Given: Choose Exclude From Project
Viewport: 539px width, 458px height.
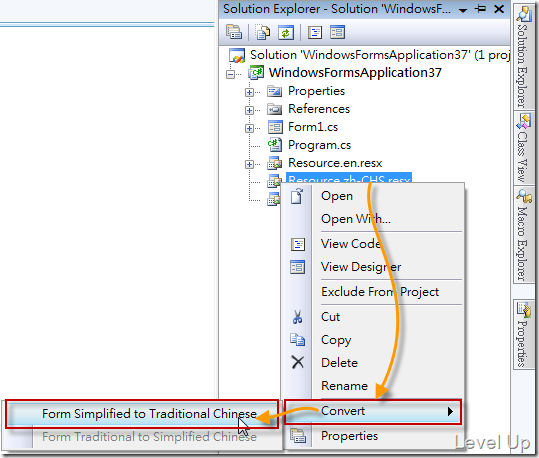Looking at the screenshot, I should [373, 292].
